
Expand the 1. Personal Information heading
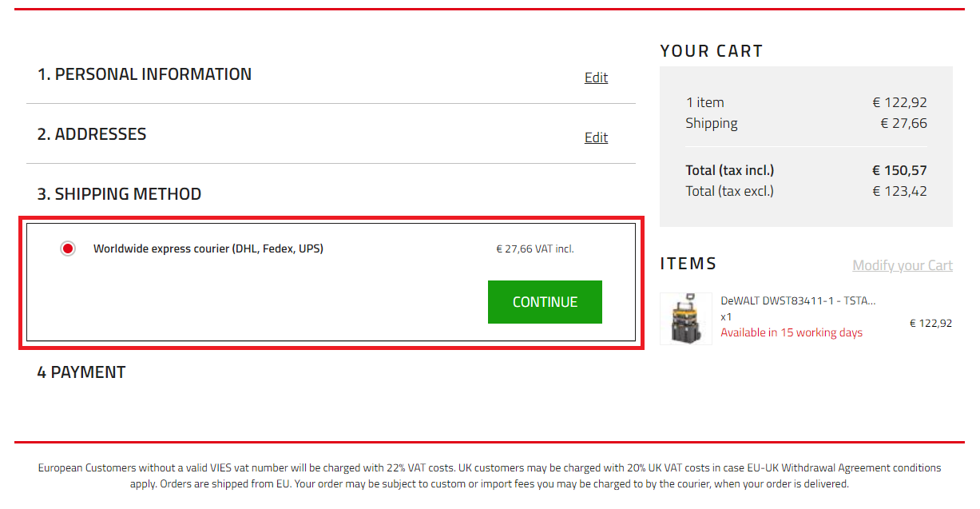[x=145, y=74]
